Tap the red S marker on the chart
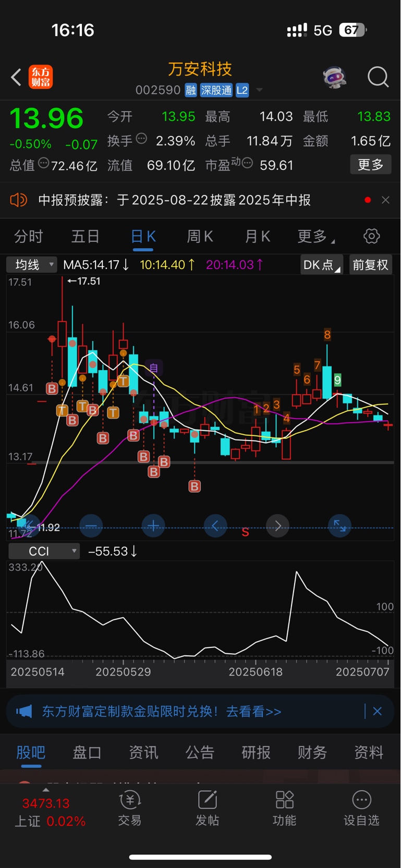This screenshot has height=868, width=401. (245, 532)
